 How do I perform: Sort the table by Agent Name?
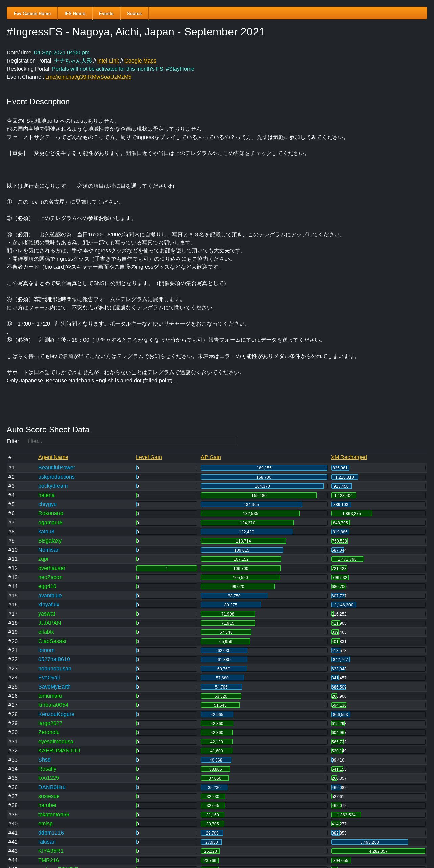click(x=53, y=457)
